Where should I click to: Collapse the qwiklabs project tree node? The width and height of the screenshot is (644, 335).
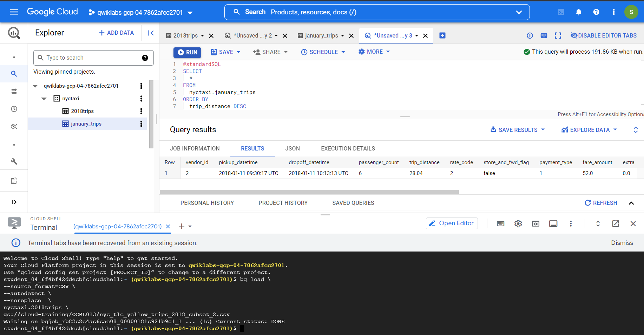click(35, 86)
